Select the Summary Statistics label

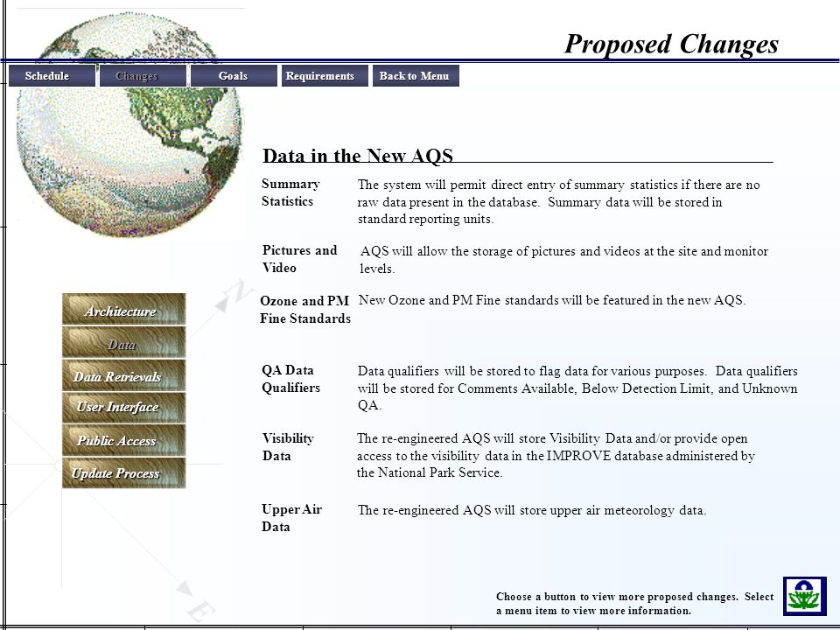pos(290,192)
